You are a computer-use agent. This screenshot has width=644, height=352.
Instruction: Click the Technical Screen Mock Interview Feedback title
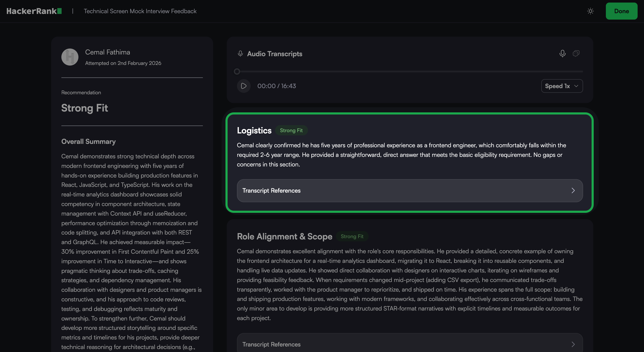140,11
